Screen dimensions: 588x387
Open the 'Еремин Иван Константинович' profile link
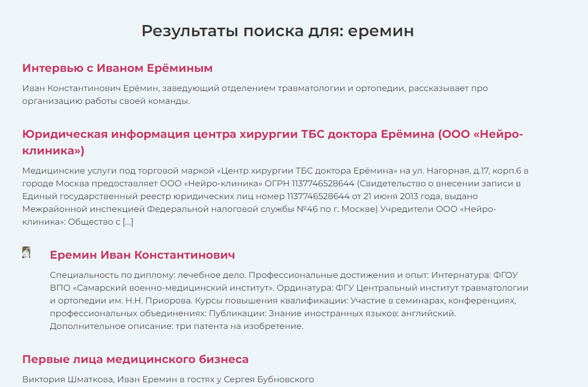click(143, 255)
